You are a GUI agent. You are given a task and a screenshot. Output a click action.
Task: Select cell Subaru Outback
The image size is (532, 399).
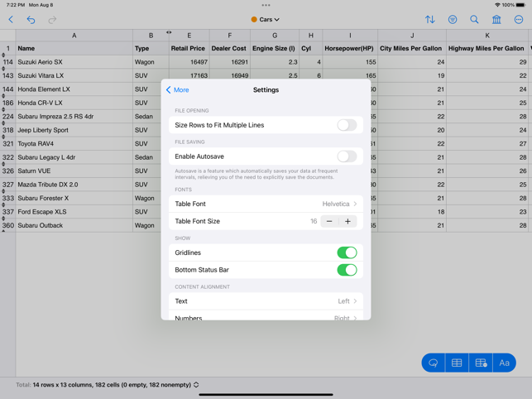(x=74, y=225)
